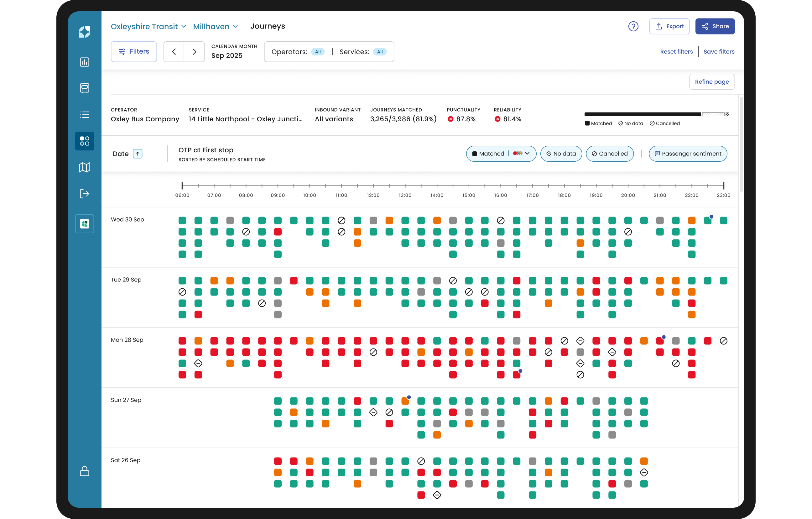Click the padlock icon in sidebar

(x=84, y=471)
